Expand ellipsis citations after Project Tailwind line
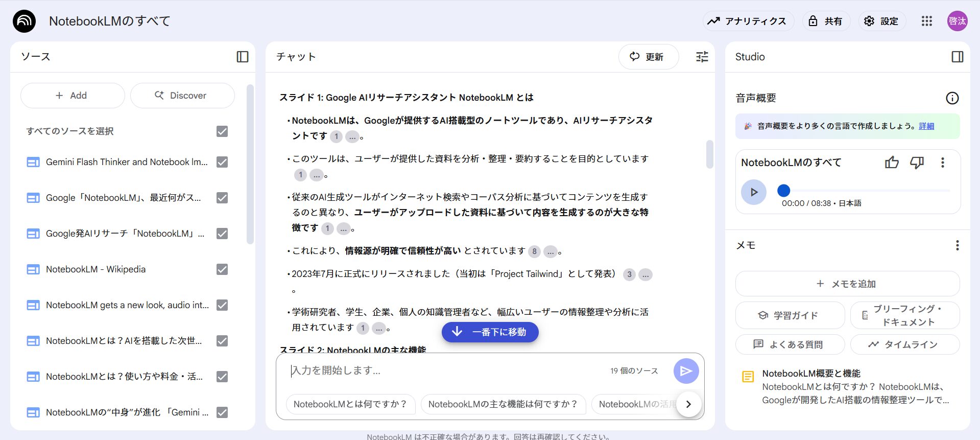The image size is (980, 440). tap(646, 274)
